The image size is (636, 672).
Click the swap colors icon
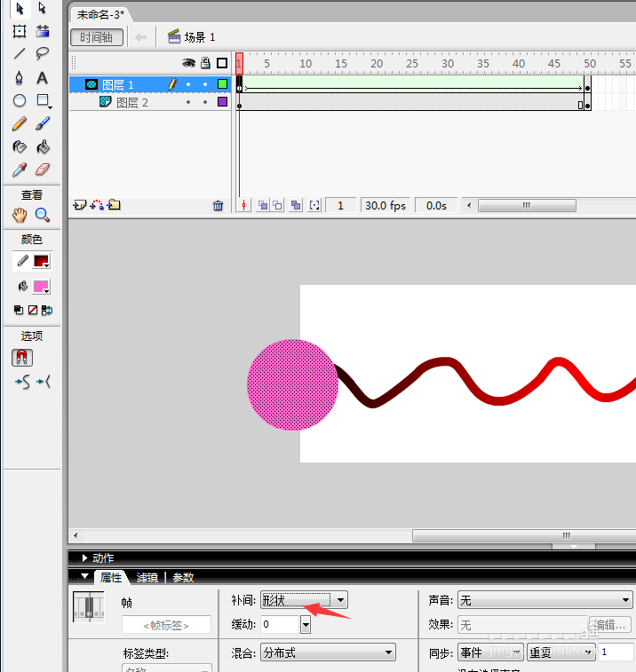pyautogui.click(x=47, y=310)
